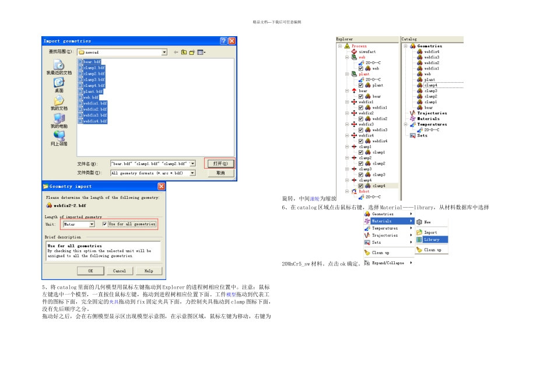This screenshot has height=392, width=554.
Task: Toggle Use for all geometries checkbox
Action: [104, 224]
